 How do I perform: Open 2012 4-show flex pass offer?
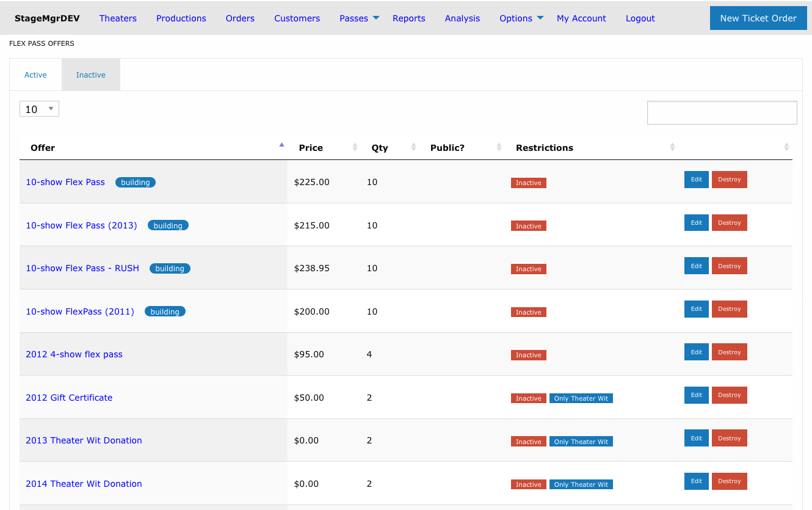tap(74, 354)
